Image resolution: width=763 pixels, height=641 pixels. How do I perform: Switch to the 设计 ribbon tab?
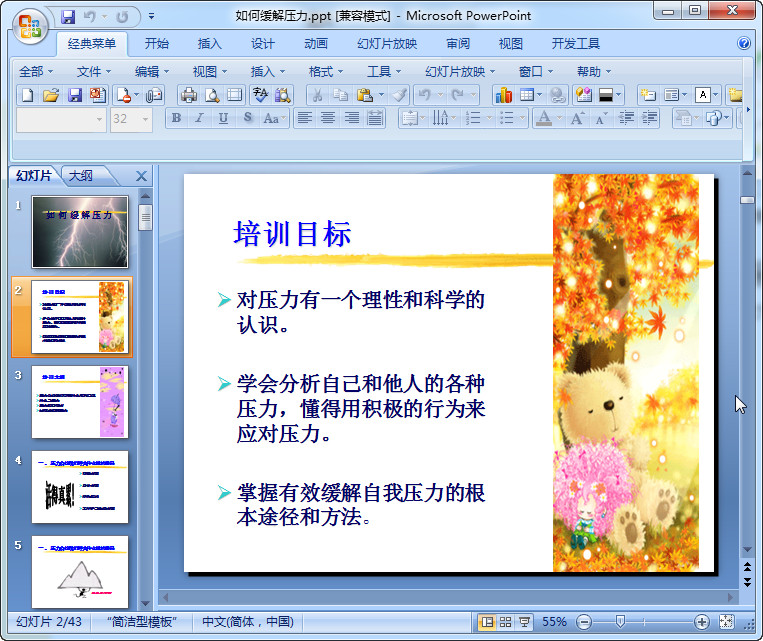tap(263, 44)
